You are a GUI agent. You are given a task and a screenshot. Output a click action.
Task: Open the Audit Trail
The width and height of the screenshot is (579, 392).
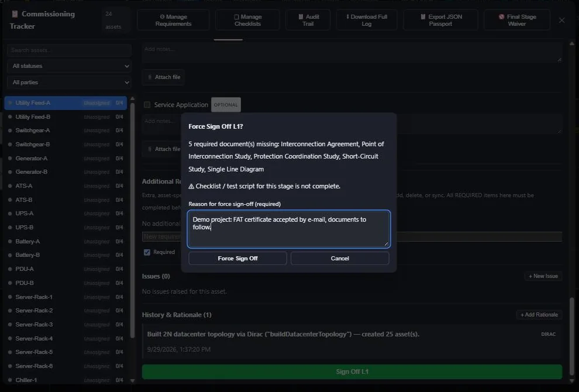click(x=308, y=20)
